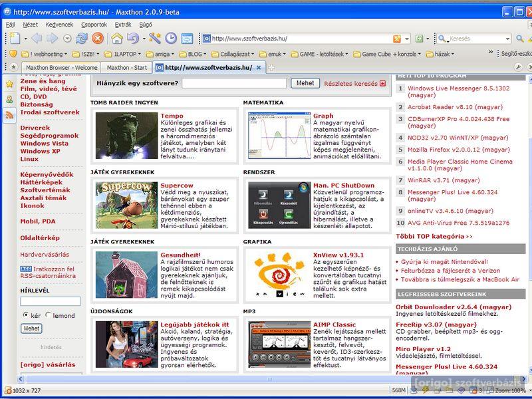
Task: Add a new tab with the plus icon
Action: pos(271,68)
